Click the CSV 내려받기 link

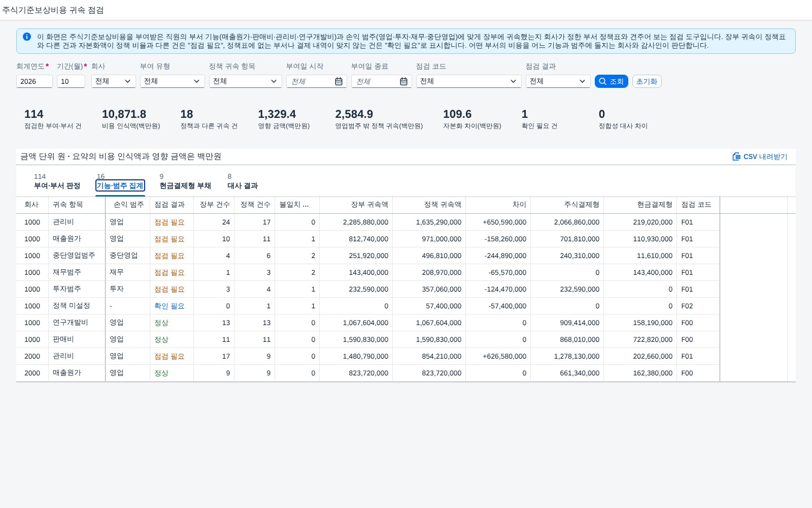pyautogui.click(x=760, y=156)
